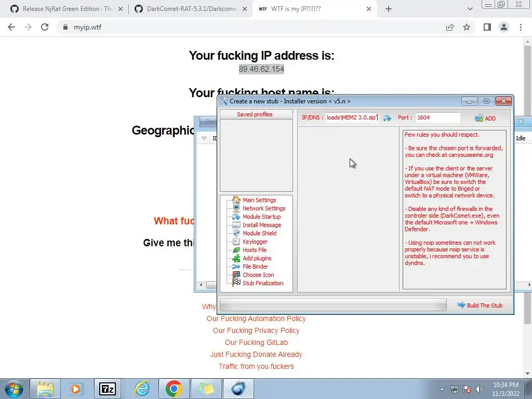Select the IP address 89.46.62.154 text

pos(261,69)
